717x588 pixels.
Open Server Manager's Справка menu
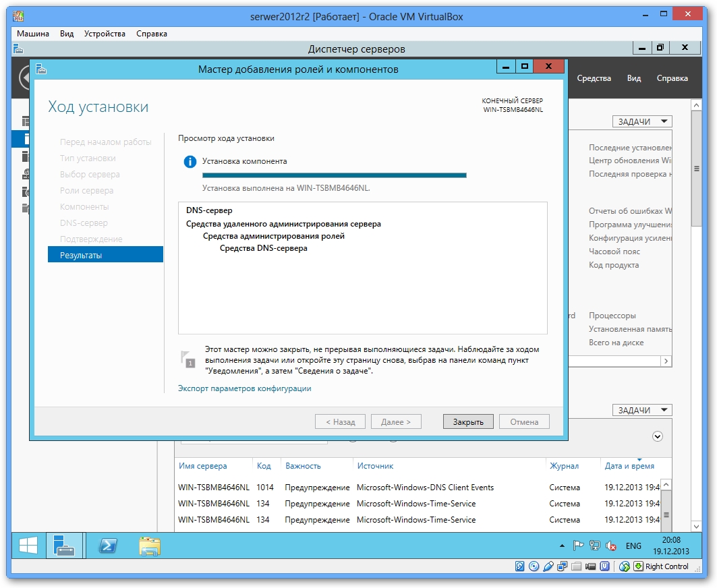click(672, 78)
